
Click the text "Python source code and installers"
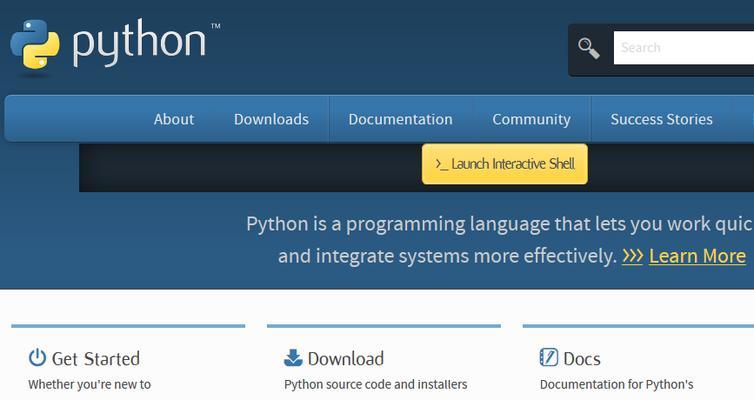[x=376, y=385]
